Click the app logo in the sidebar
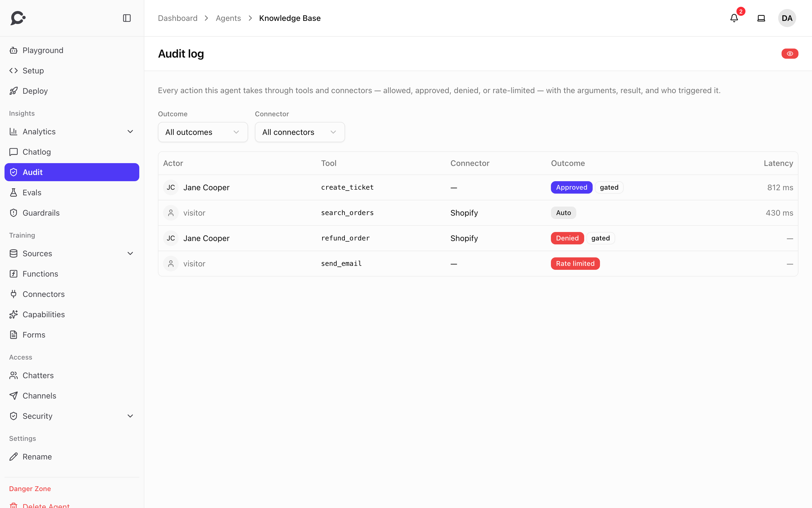The width and height of the screenshot is (812, 508). click(x=18, y=18)
